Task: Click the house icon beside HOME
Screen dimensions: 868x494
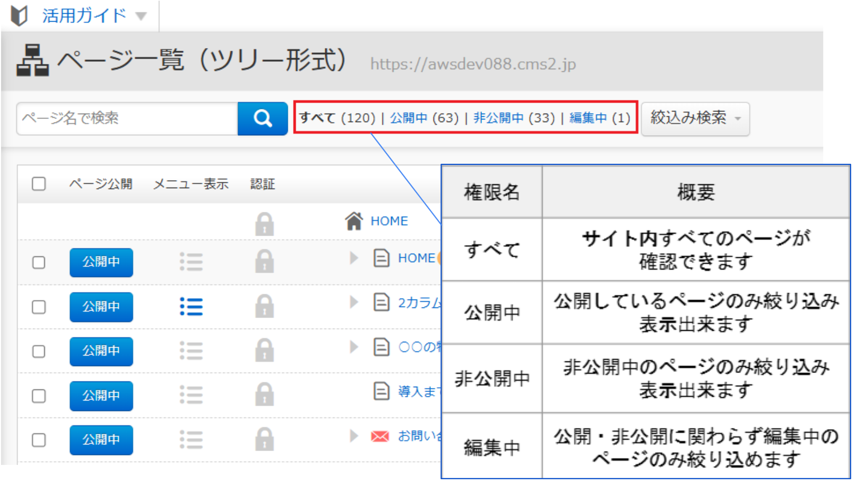Action: [354, 221]
